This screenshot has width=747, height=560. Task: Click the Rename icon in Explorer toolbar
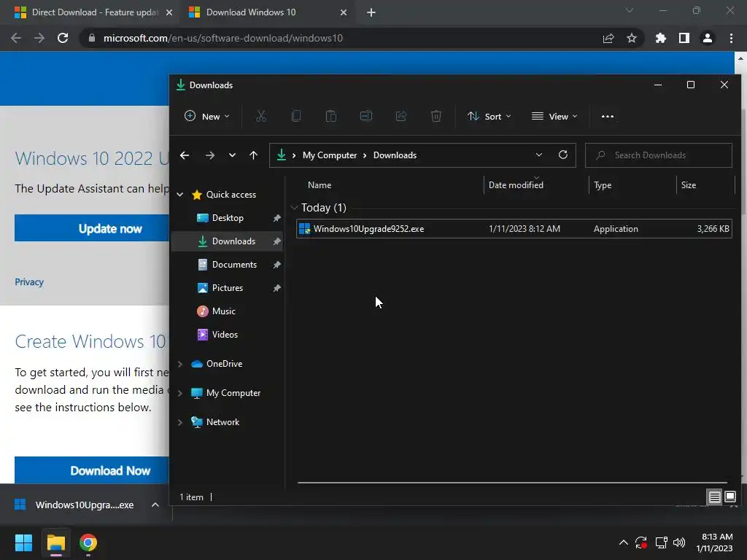tap(366, 116)
